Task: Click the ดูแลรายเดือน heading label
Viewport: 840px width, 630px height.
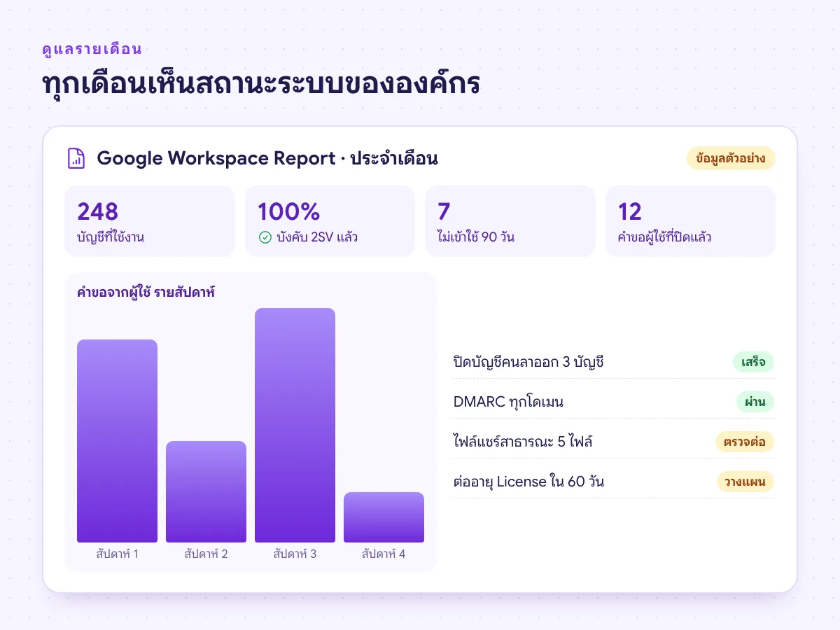Action: point(92,49)
